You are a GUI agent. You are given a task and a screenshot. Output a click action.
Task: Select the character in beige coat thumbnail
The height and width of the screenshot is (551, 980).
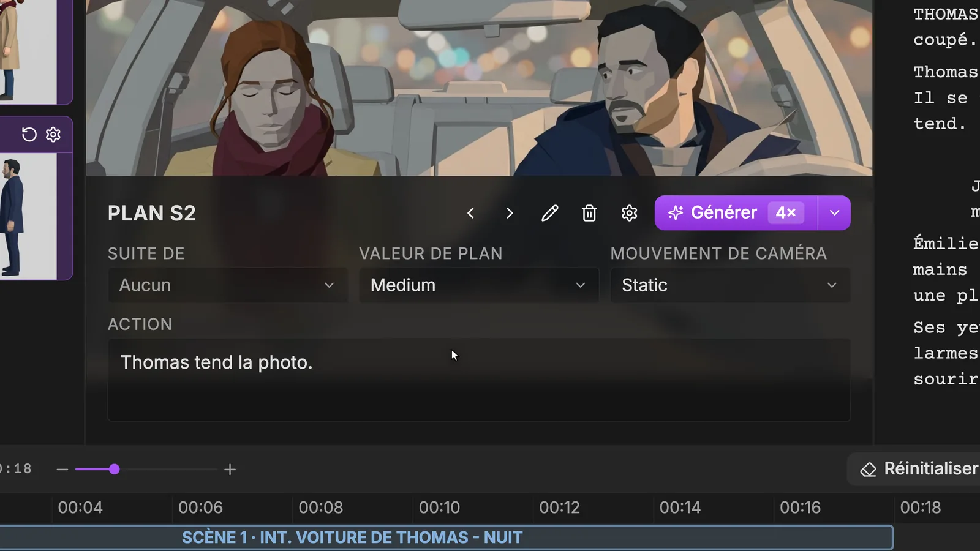point(28,52)
